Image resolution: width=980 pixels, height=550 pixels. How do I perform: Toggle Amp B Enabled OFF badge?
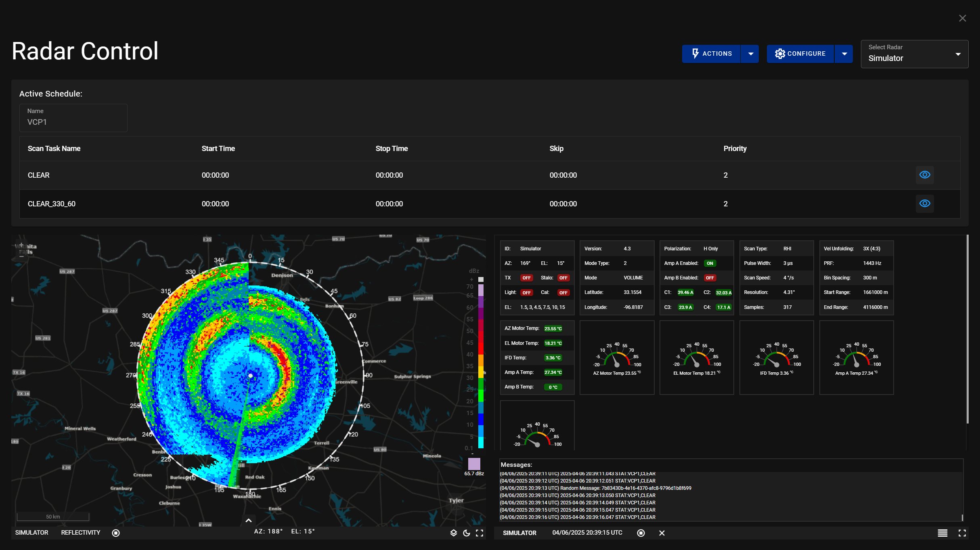click(x=710, y=278)
